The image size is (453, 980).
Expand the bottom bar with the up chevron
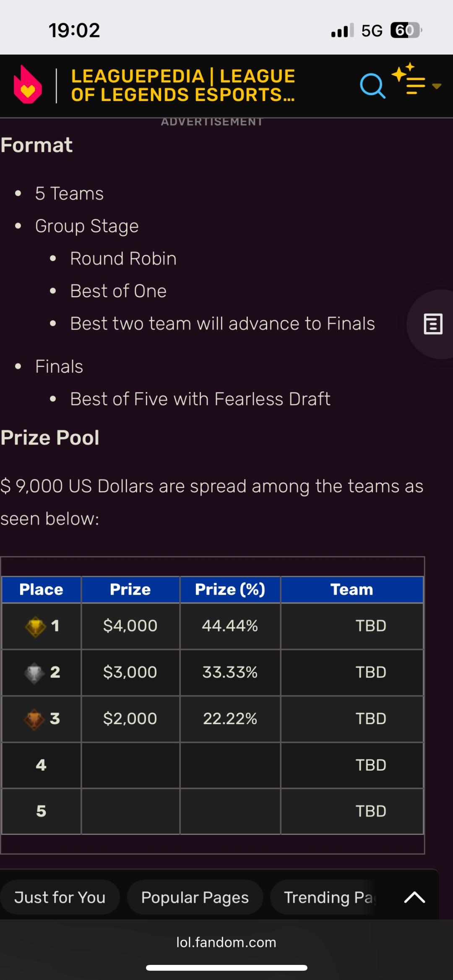pos(414,897)
